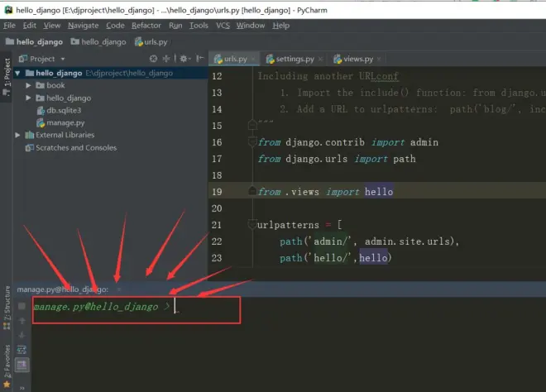Open the View menu

pos(52,26)
